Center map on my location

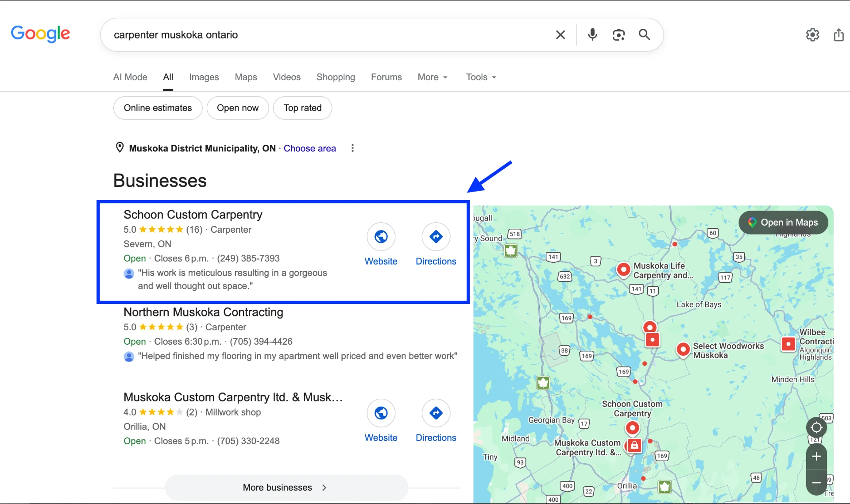pyautogui.click(x=816, y=427)
